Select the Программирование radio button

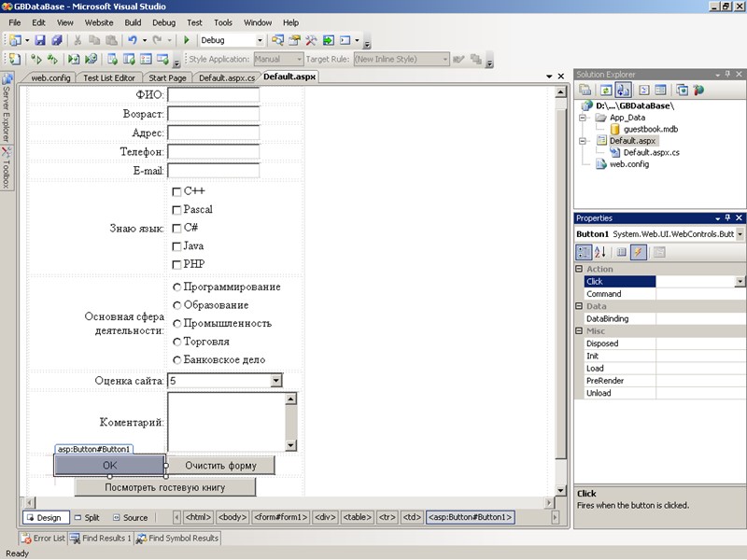176,287
